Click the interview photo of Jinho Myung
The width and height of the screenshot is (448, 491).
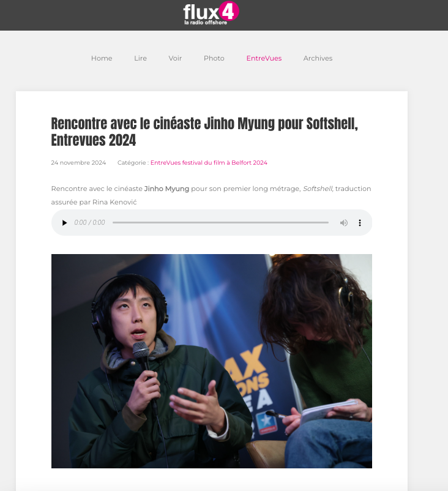click(212, 361)
